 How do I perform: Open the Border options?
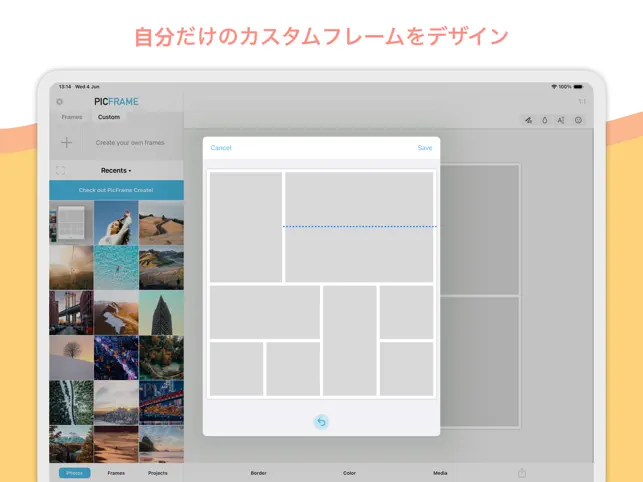[x=258, y=473]
